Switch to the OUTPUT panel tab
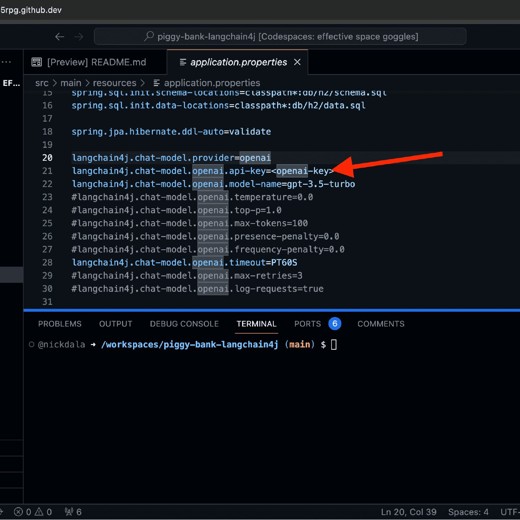 (115, 324)
